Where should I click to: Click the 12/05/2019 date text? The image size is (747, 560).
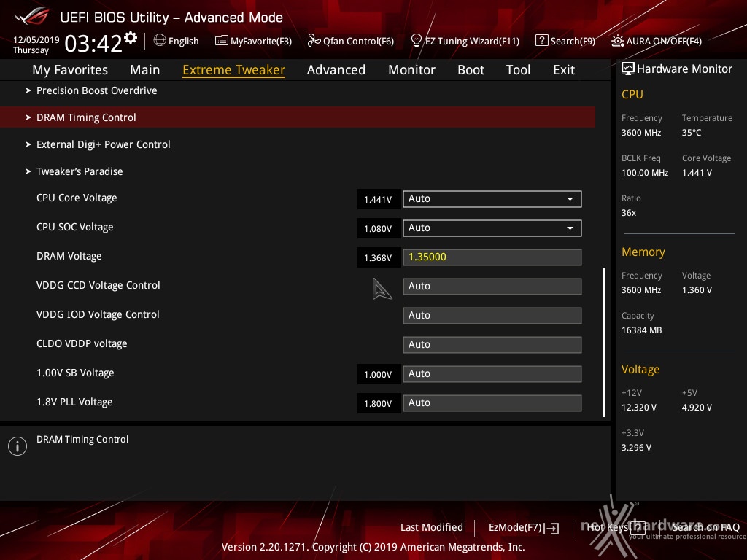(36, 39)
